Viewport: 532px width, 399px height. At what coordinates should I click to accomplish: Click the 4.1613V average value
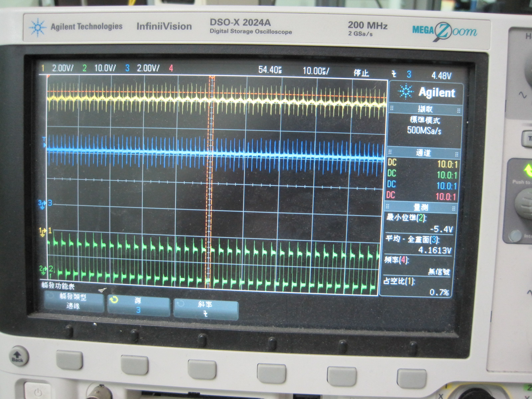tap(435, 250)
